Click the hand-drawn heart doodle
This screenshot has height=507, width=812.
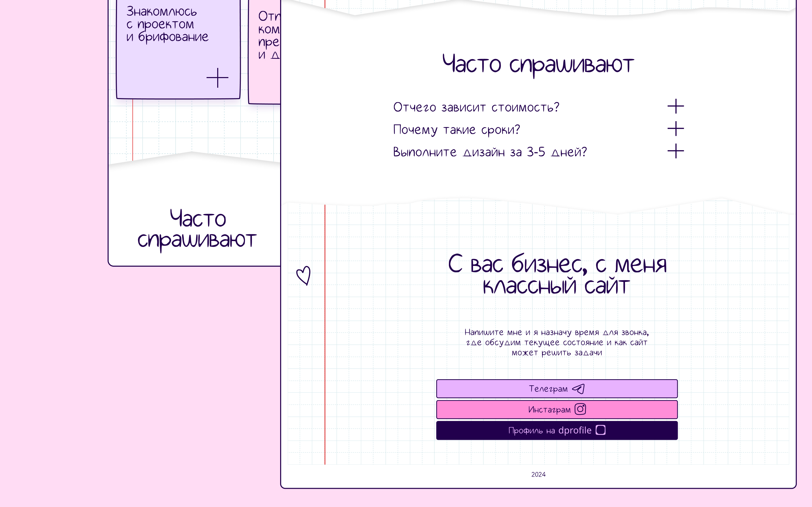(303, 276)
